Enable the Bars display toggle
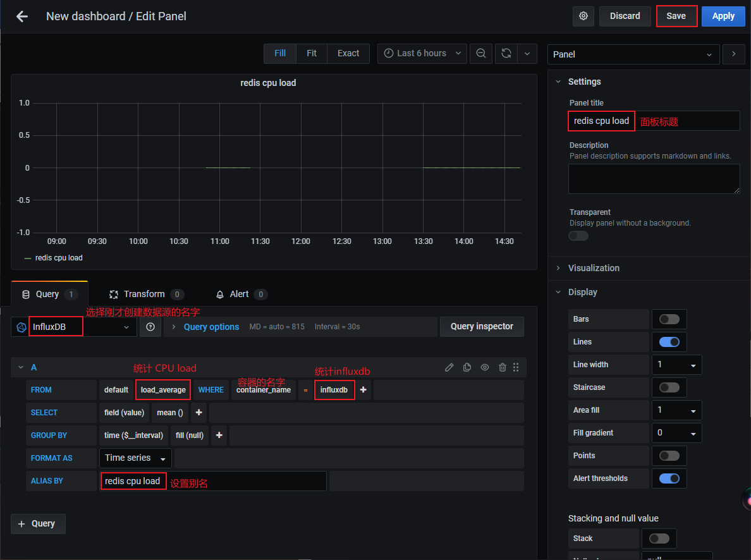The width and height of the screenshot is (751, 560). (x=669, y=319)
